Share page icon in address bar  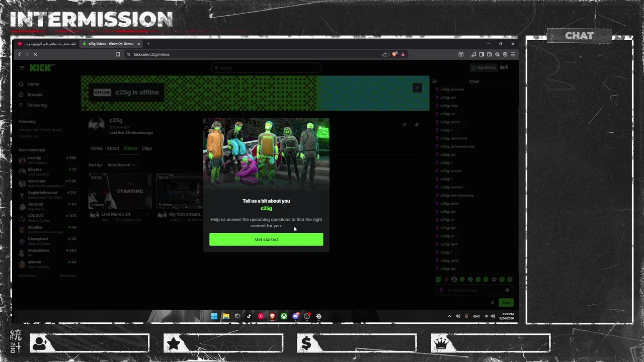pos(385,54)
